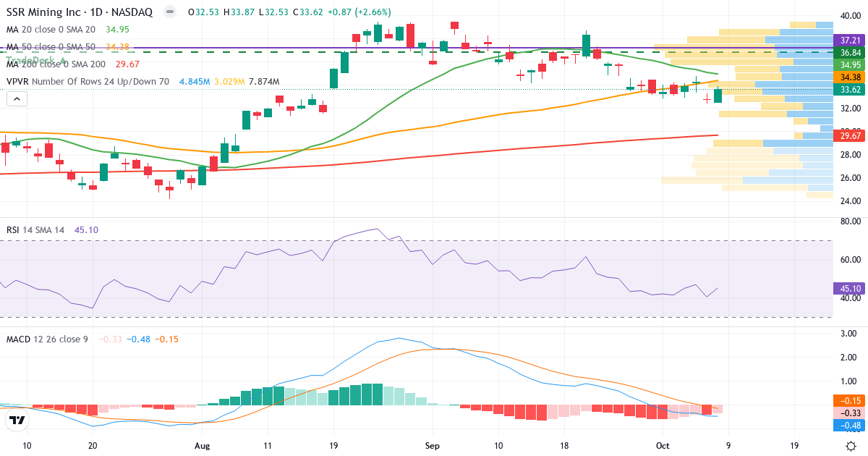This screenshot has width=868, height=456.
Task: Select the VPVR indicator legend
Action: (88, 82)
